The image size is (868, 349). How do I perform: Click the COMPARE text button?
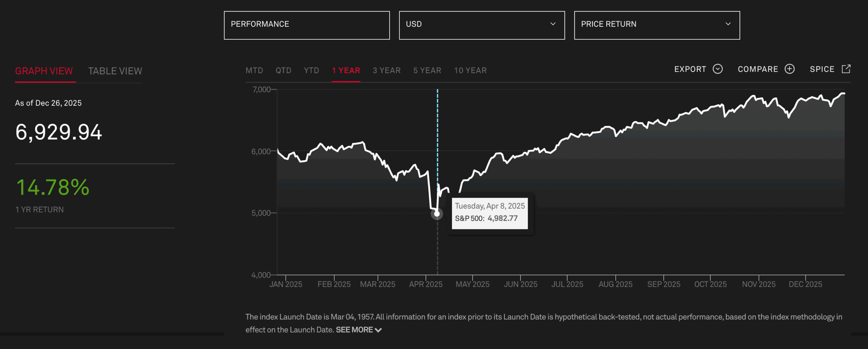point(758,69)
